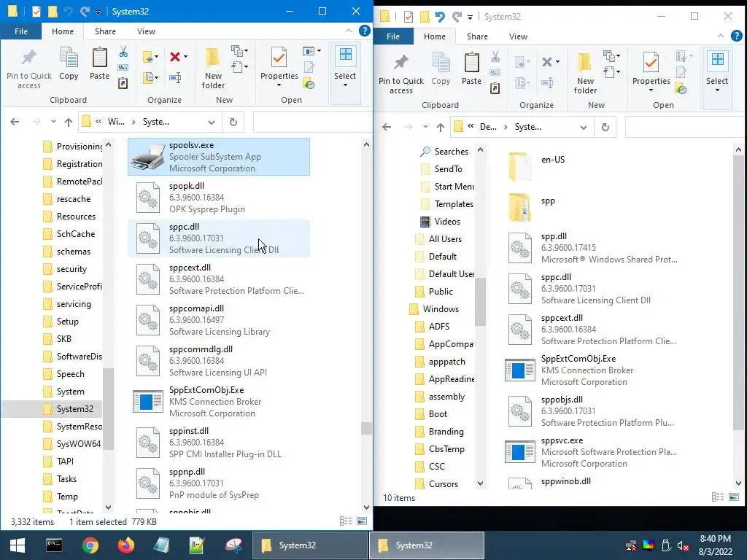Click the left navigation pane scrollbar thumb
Viewport: 747px width, 560px height.
coord(108,408)
